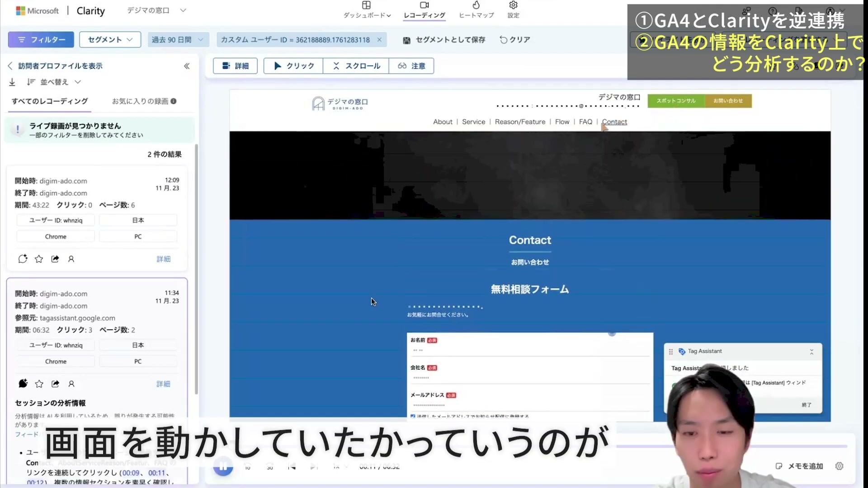
Task: Toggle the クリック click overlay
Action: pos(293,66)
